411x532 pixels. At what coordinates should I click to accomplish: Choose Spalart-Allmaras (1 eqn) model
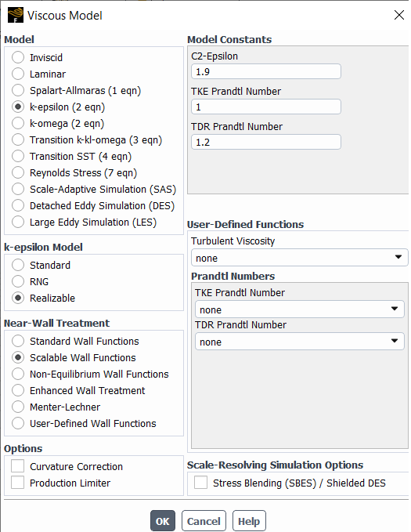76,91
